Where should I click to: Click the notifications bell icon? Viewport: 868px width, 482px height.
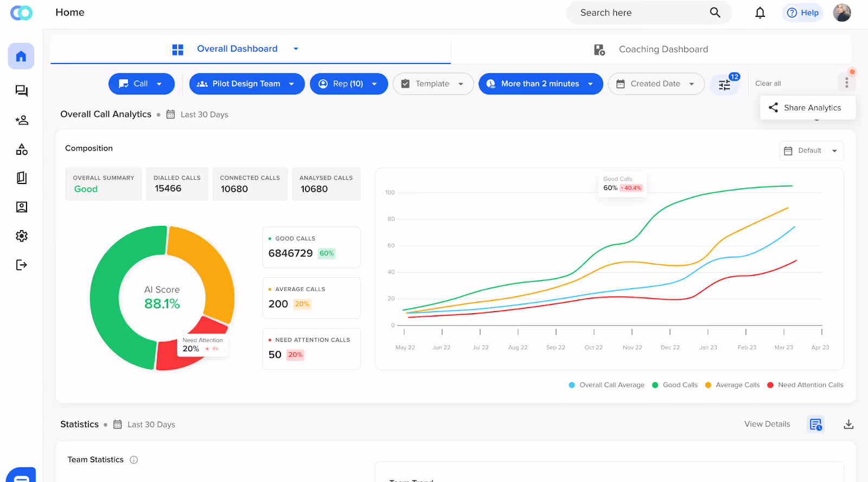pyautogui.click(x=760, y=12)
